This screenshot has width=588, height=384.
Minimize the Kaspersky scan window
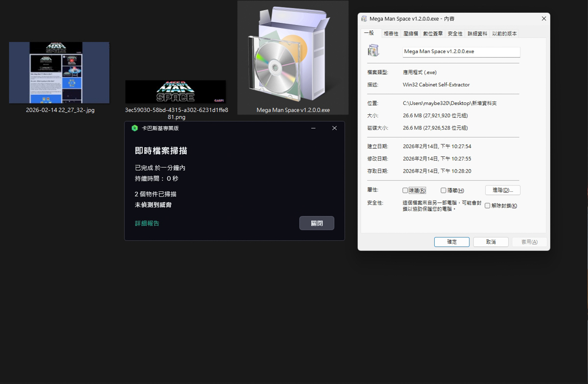point(313,128)
